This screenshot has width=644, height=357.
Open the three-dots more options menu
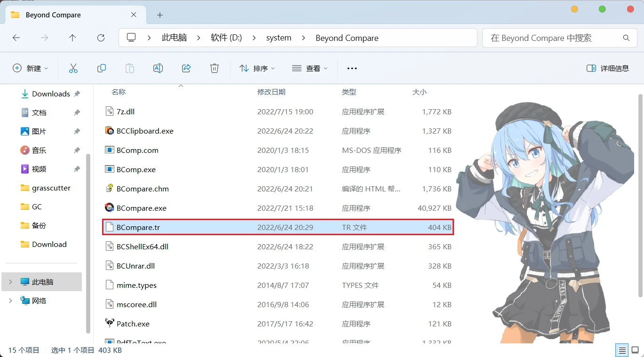(x=352, y=68)
